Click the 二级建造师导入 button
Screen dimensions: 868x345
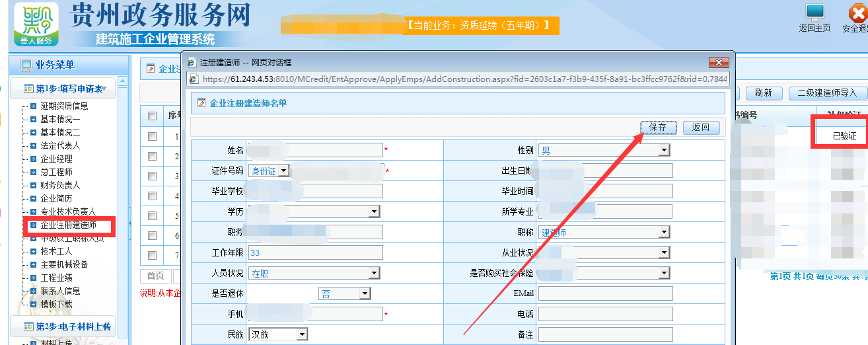click(x=826, y=93)
